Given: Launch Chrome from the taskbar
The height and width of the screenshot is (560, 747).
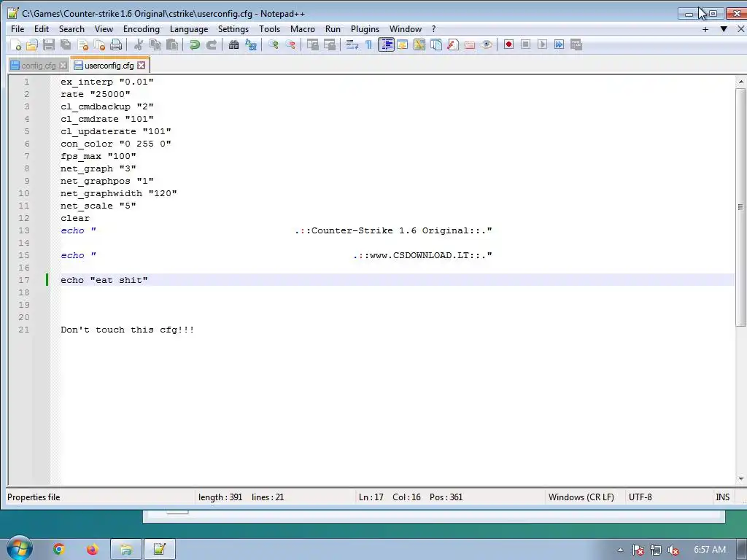Looking at the screenshot, I should 58,550.
